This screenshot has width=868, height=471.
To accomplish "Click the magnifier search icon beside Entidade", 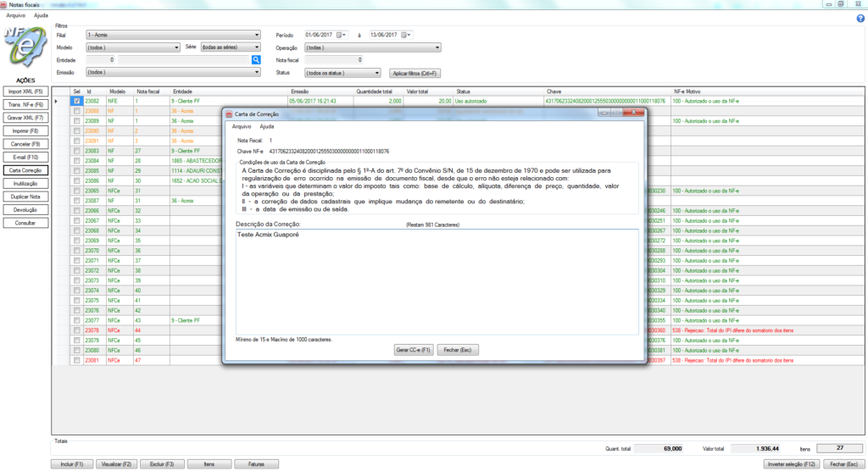I will pyautogui.click(x=255, y=60).
